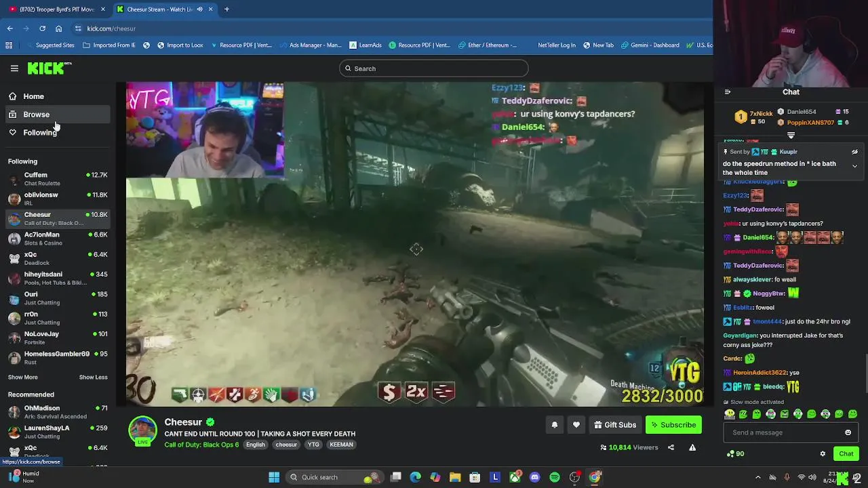
Task: Click the taskbar Quick search box
Action: [x=334, y=477]
